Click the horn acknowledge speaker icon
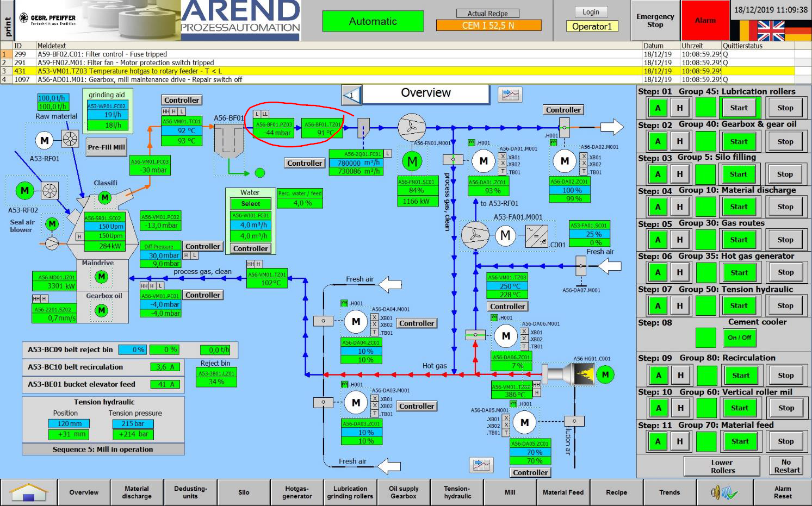The image size is (812, 506). (724, 492)
